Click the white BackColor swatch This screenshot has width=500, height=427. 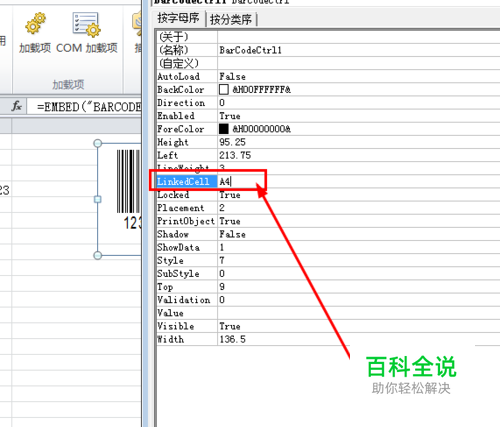coord(224,89)
